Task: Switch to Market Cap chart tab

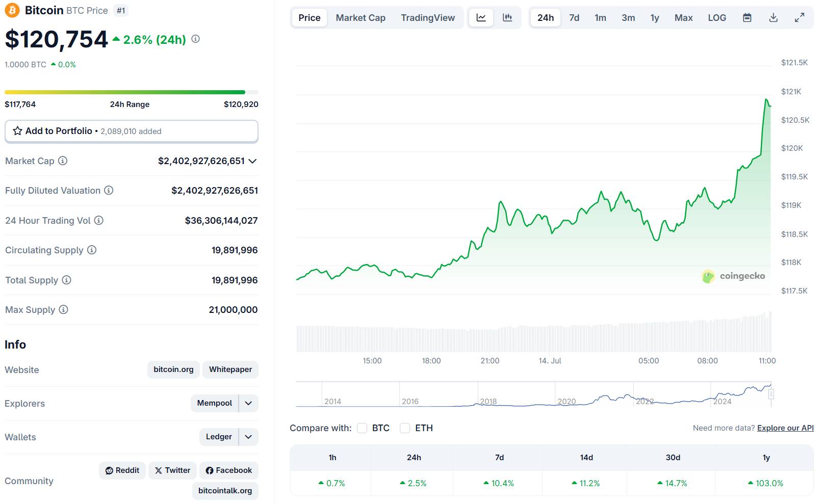Action: (x=361, y=18)
